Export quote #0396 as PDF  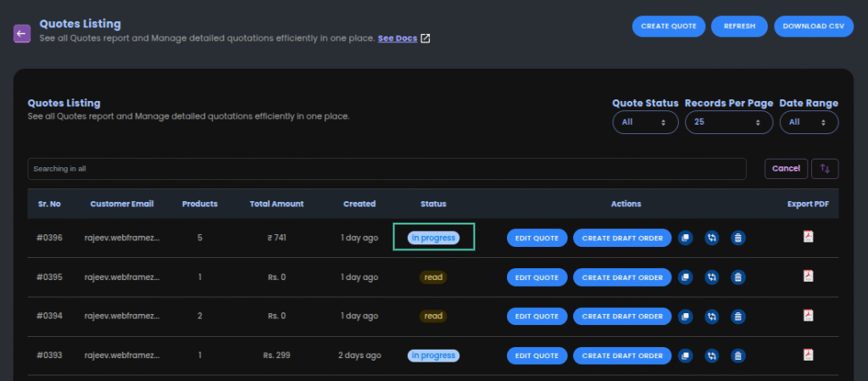click(x=808, y=237)
